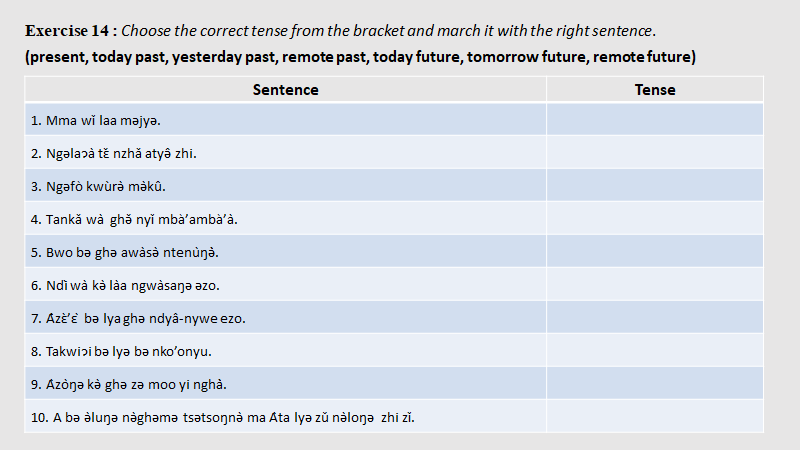Click sentence 1 'Mma wǐ laa məjyə'
This screenshot has height=450, width=800.
96,121
